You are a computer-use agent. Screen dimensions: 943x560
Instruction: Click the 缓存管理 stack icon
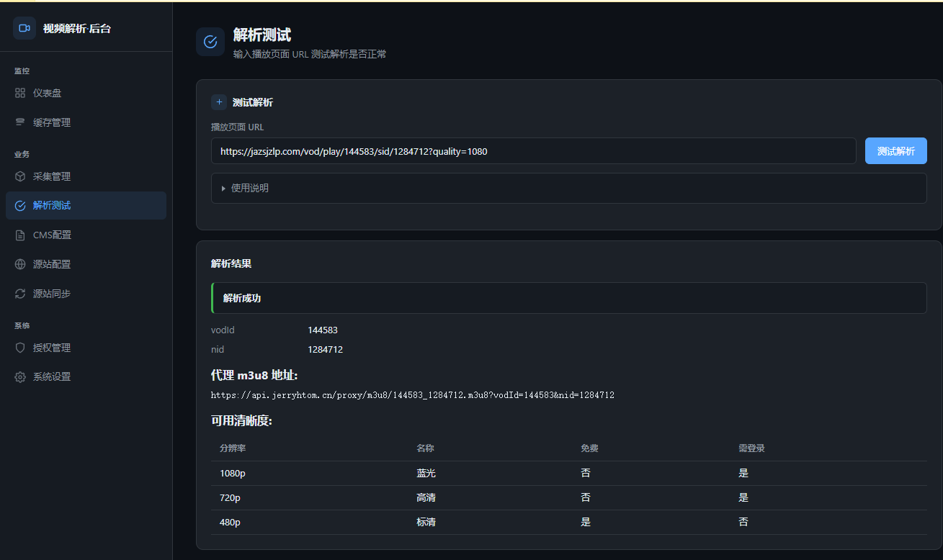[x=20, y=122]
